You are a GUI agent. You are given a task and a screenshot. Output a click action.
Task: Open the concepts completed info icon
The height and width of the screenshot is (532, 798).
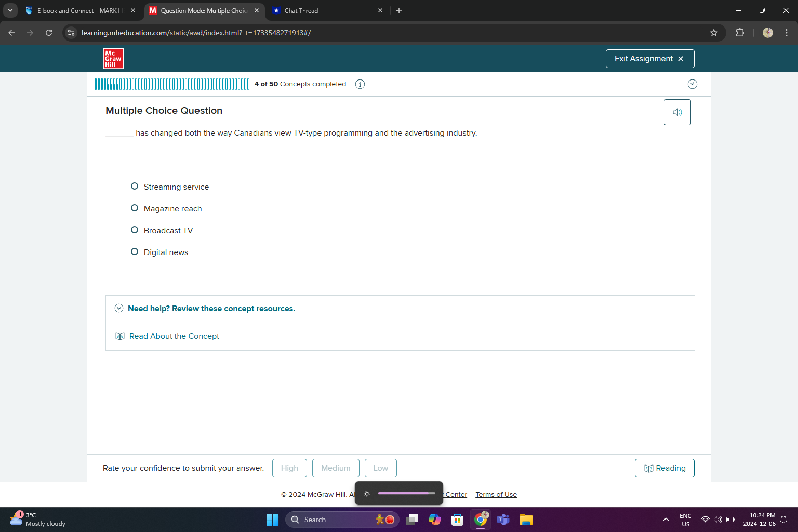[360, 84]
